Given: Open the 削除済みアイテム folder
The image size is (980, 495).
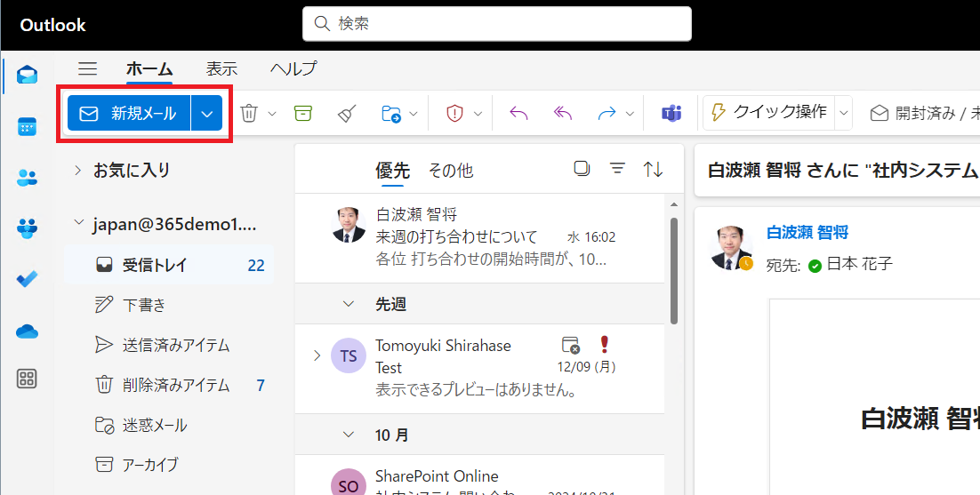Looking at the screenshot, I should click(x=169, y=385).
